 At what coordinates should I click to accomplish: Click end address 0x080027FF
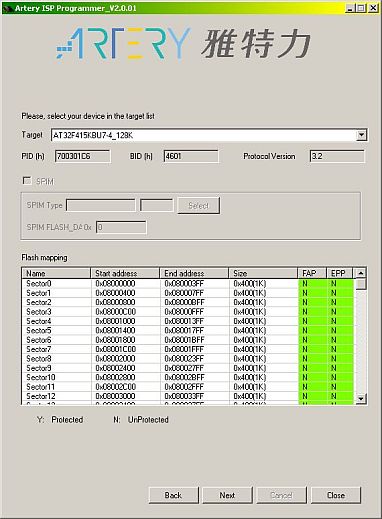184,368
